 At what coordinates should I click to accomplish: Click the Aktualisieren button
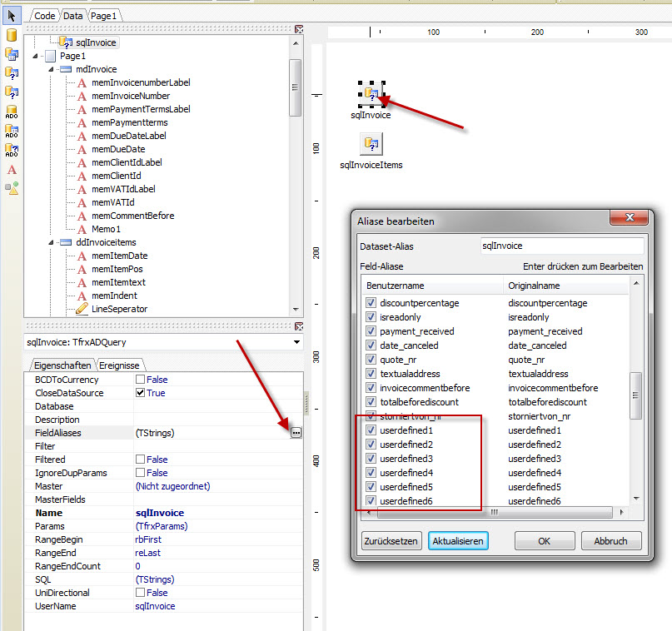[x=457, y=540]
